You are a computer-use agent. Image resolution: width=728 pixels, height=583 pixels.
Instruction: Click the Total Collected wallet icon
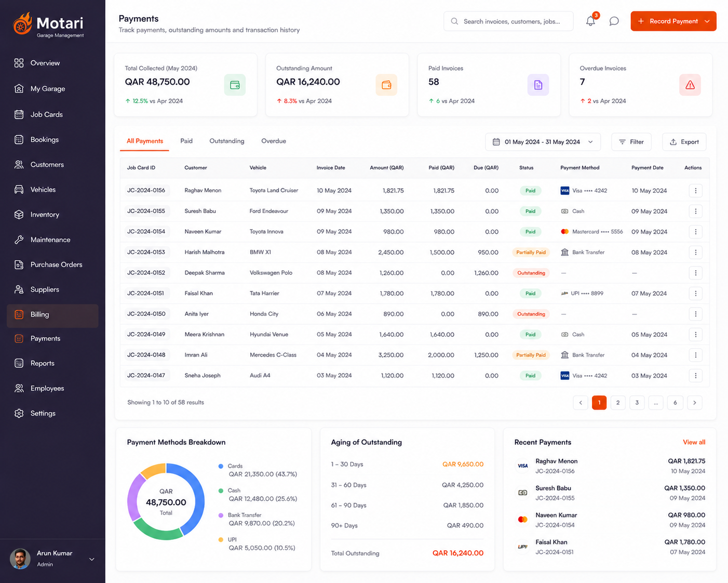pos(235,85)
